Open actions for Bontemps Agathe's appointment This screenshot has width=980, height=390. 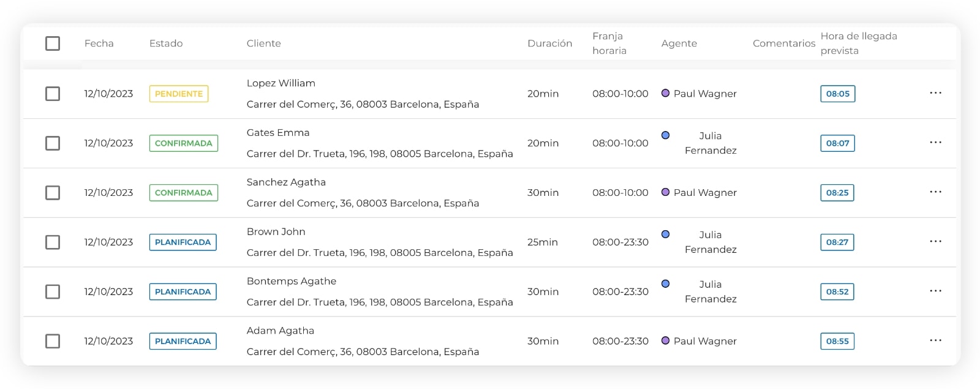[935, 291]
